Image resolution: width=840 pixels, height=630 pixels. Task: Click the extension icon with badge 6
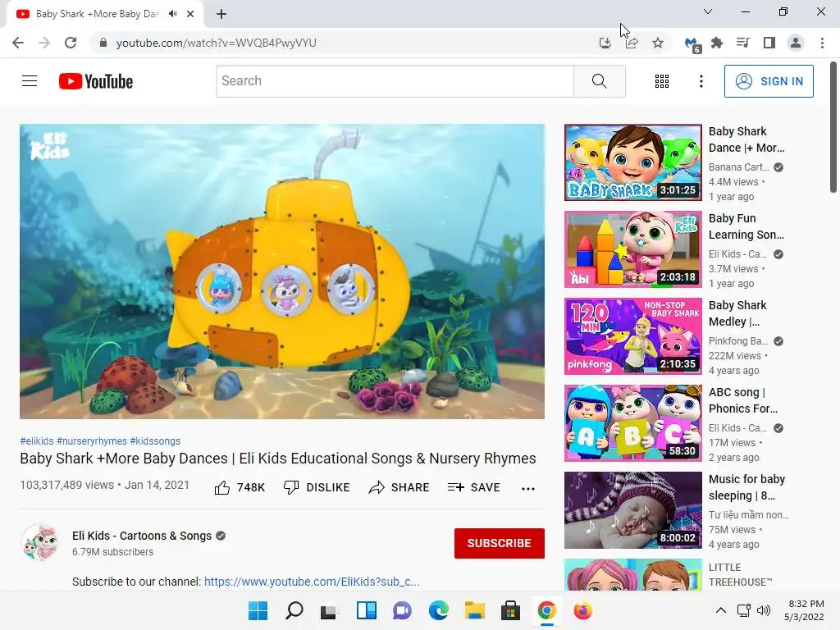[692, 44]
